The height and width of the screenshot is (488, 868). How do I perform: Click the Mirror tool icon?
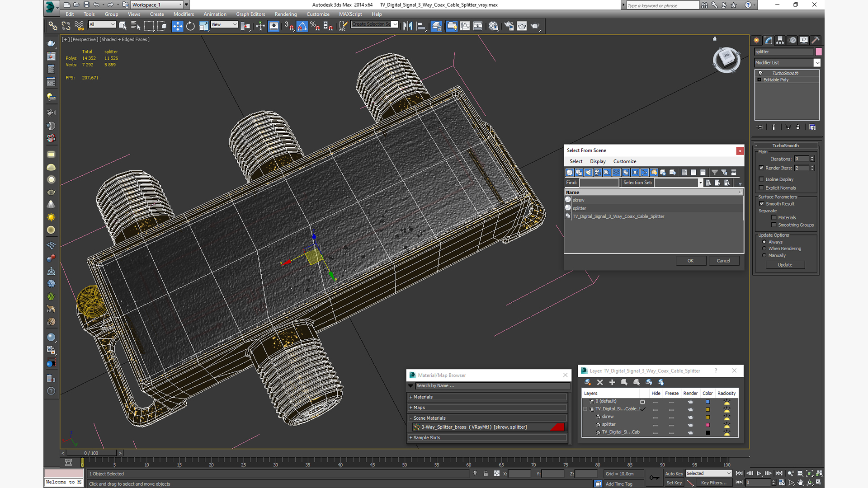(x=407, y=26)
